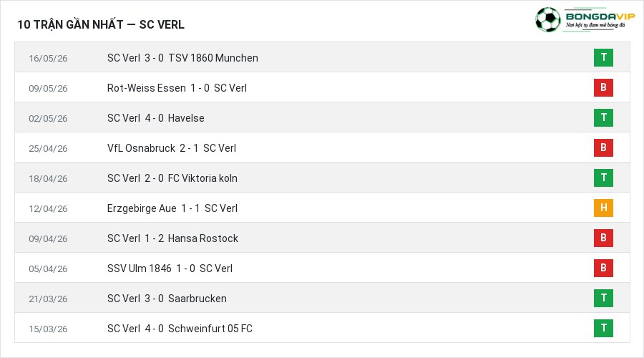644x358 pixels.
Task: Click the red B badge for VfL Osnabruck match
Action: pos(603,147)
